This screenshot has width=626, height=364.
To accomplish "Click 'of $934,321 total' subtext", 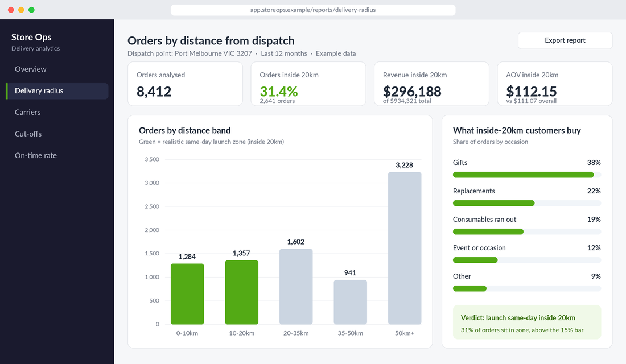I will pos(407,101).
